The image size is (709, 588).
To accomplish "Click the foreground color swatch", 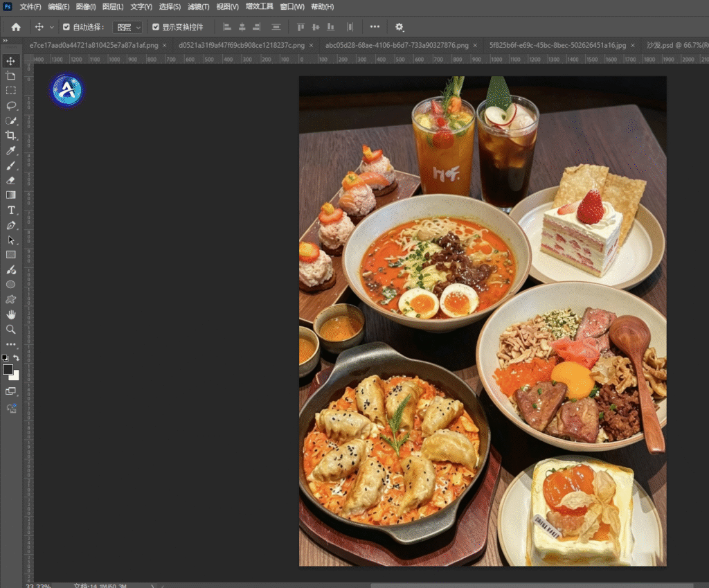I will [x=7, y=369].
